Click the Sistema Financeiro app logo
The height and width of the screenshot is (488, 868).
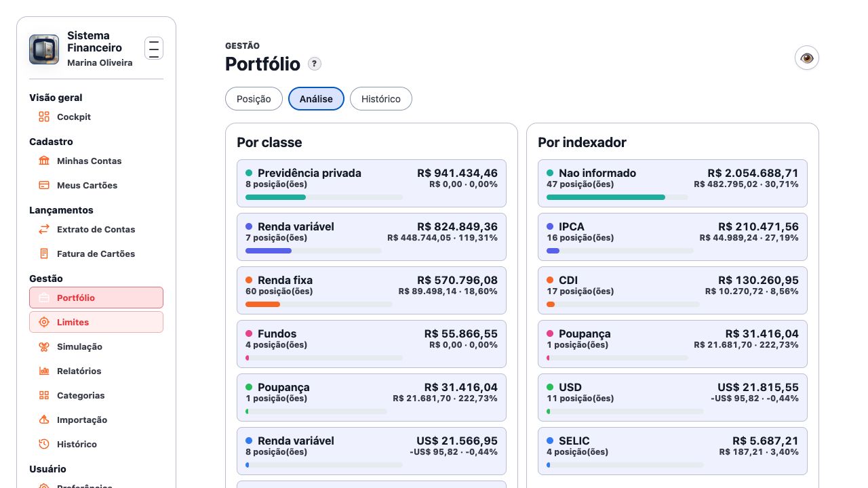(x=44, y=49)
